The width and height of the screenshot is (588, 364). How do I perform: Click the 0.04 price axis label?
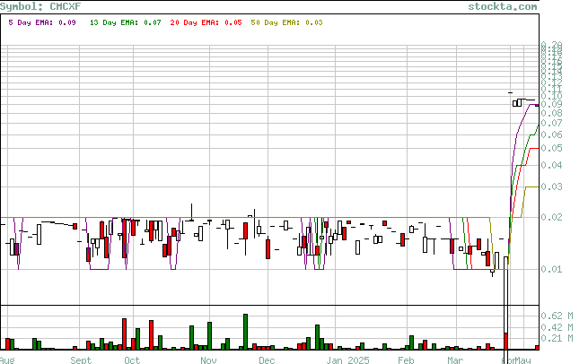click(x=551, y=165)
